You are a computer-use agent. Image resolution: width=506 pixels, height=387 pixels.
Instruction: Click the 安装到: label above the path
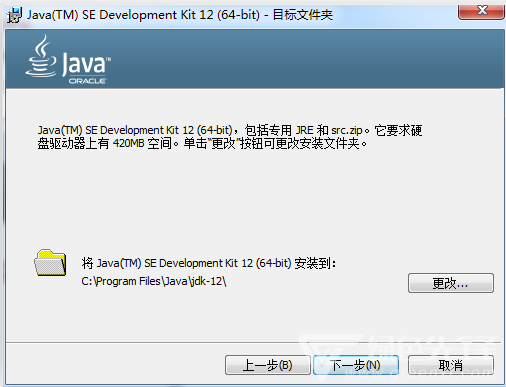pyautogui.click(x=315, y=263)
